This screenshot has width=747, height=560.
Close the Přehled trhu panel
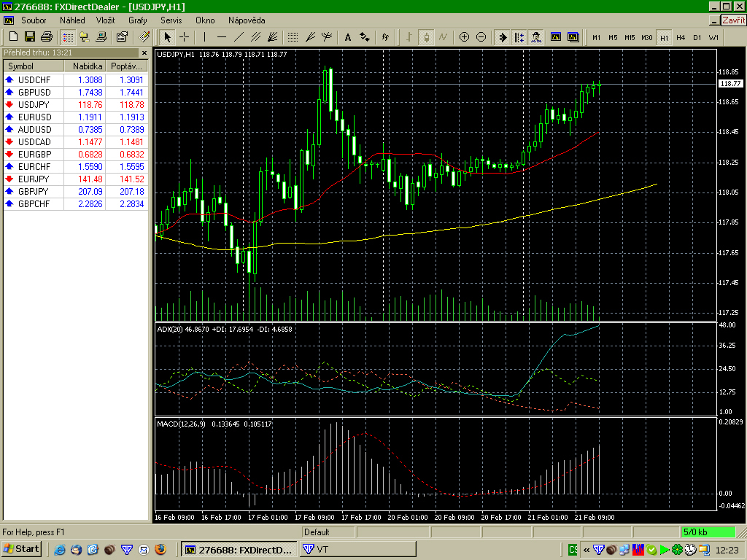click(x=144, y=52)
